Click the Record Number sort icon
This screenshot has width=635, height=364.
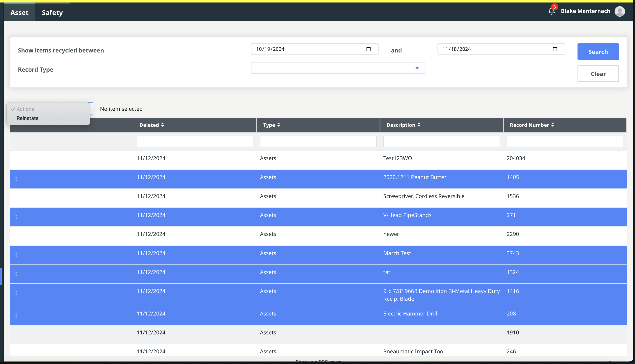point(552,125)
